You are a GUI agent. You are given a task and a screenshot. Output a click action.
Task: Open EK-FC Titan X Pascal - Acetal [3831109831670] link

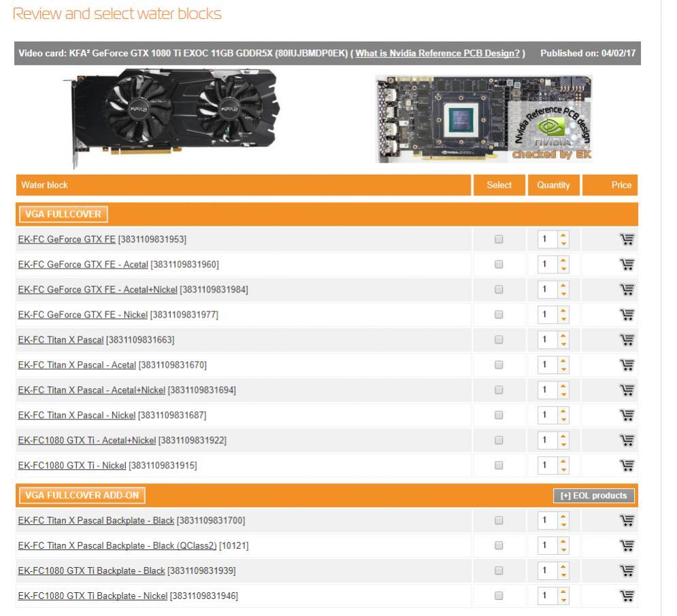point(77,364)
